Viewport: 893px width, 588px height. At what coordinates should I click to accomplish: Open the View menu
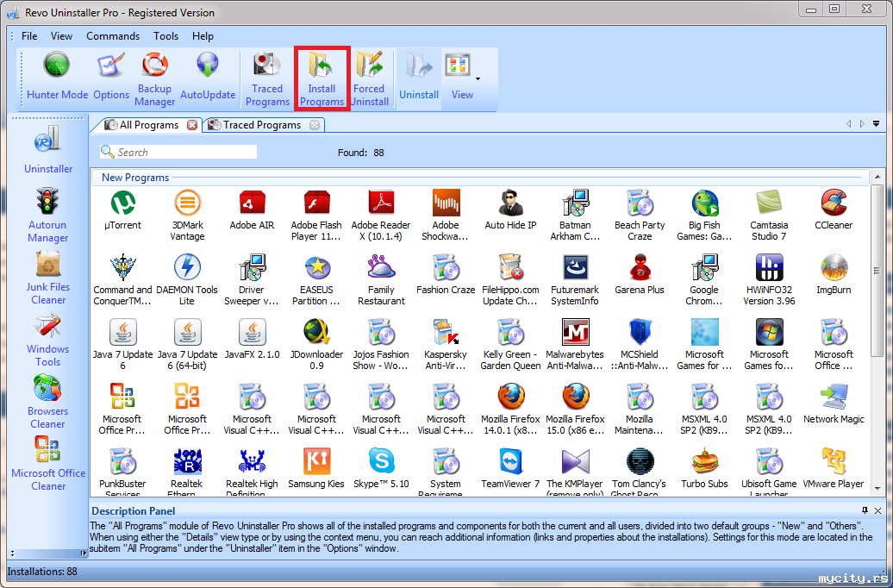pos(61,36)
